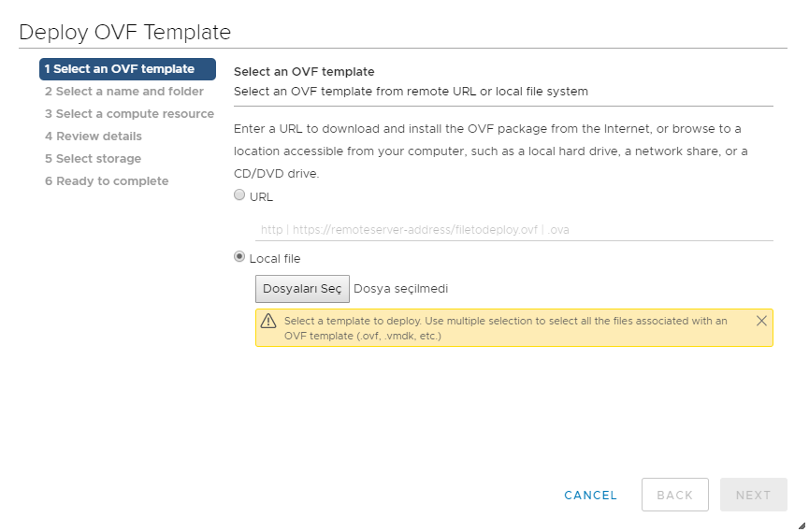Go to step 6 Ready to complete
Image resolution: width=809 pixels, height=532 pixels.
point(107,181)
